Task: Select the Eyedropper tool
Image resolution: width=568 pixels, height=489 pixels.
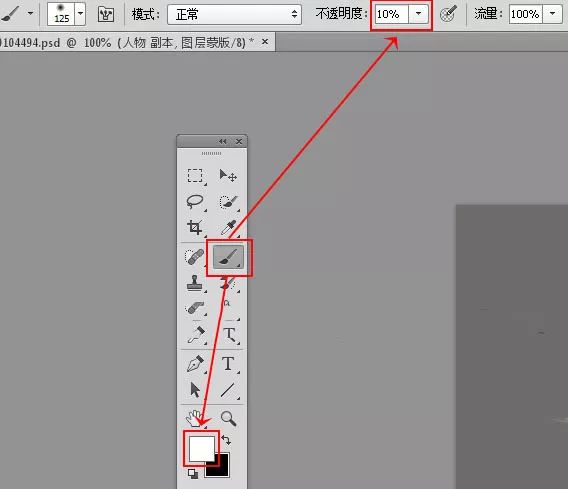Action: tap(228, 227)
